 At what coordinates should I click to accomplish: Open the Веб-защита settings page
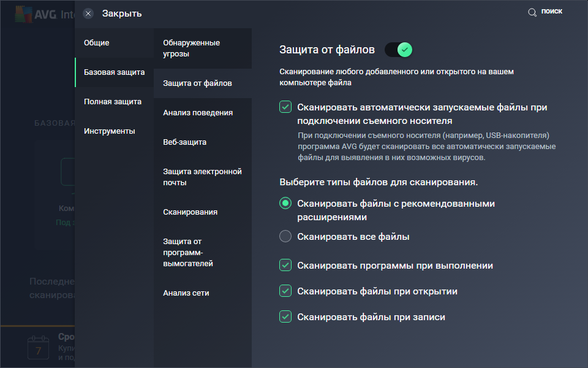(185, 142)
